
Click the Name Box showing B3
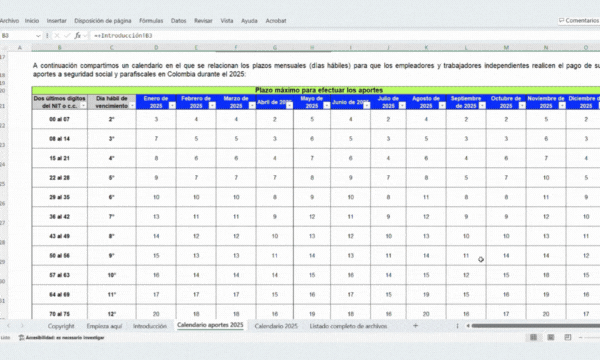click(x=17, y=36)
